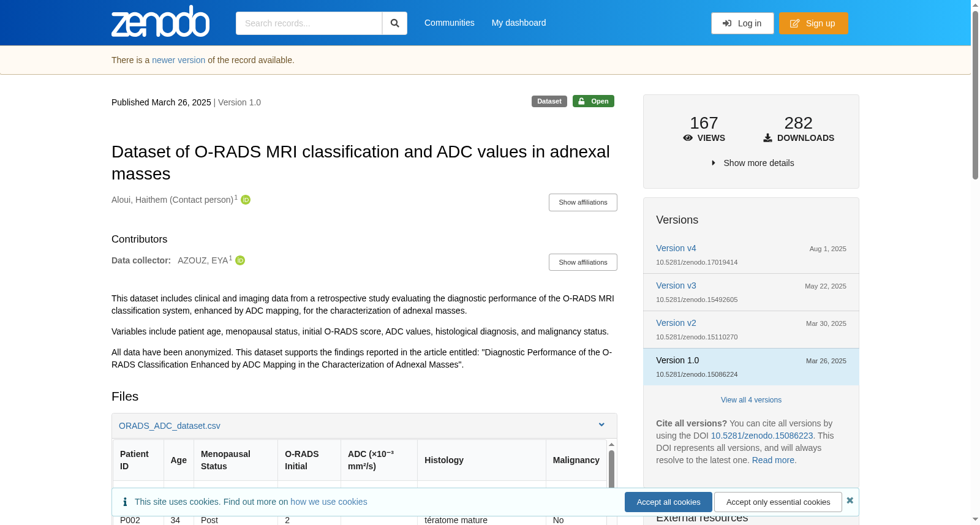Click in the Search records field
980x525 pixels.
309,23
